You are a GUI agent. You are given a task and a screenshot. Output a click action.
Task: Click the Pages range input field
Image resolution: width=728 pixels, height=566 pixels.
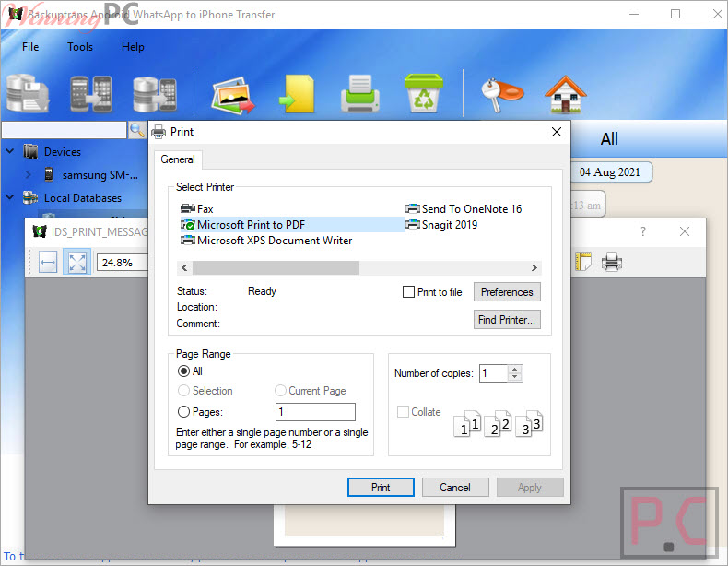[316, 412]
